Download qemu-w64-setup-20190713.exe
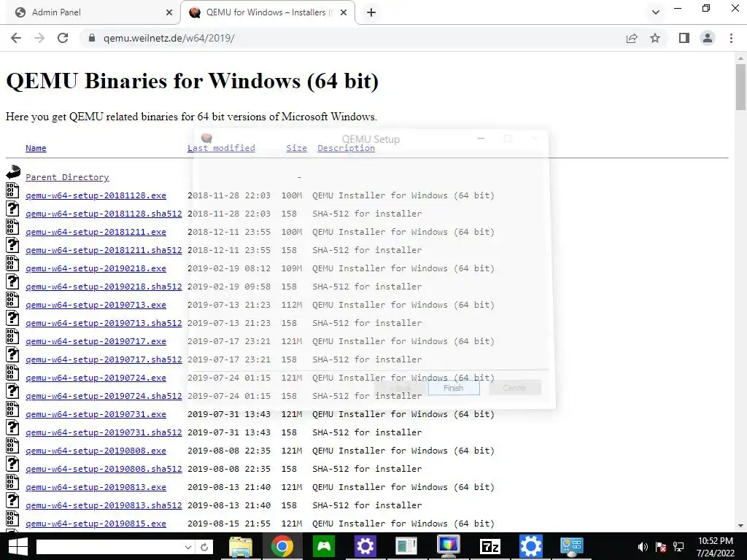The height and width of the screenshot is (560, 747). pyautogui.click(x=96, y=305)
